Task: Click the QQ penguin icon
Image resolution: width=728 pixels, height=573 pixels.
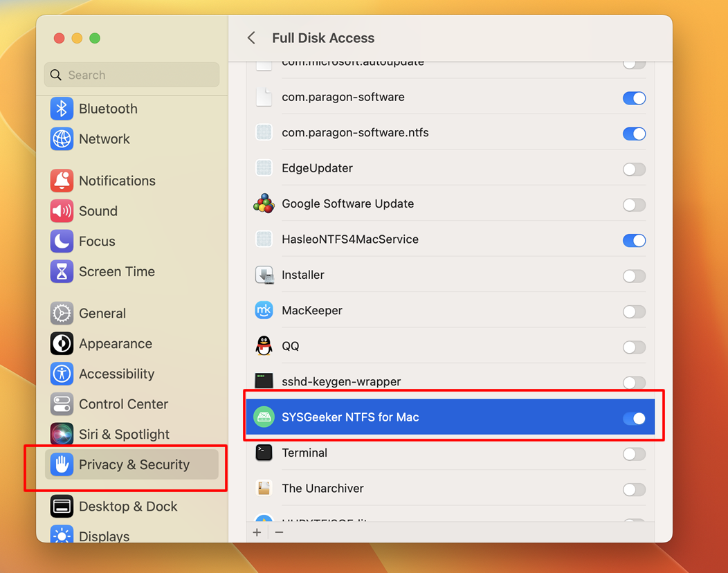Action: [264, 346]
